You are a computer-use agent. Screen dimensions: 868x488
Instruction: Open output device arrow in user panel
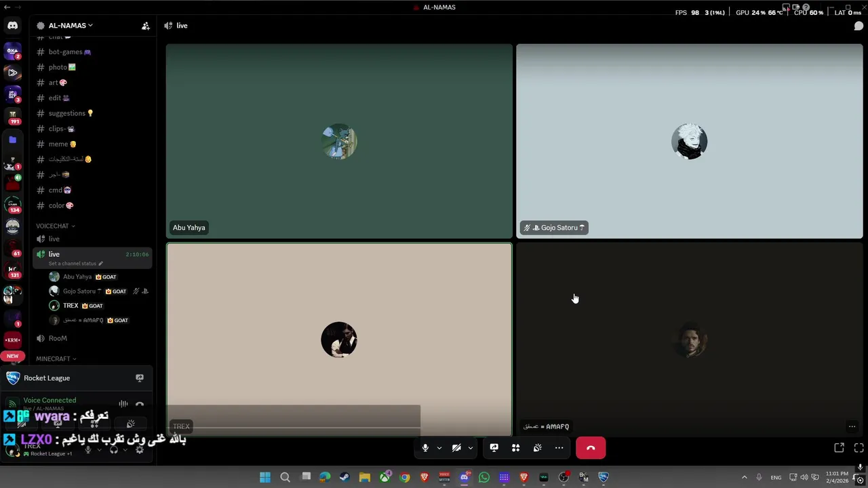click(x=125, y=449)
